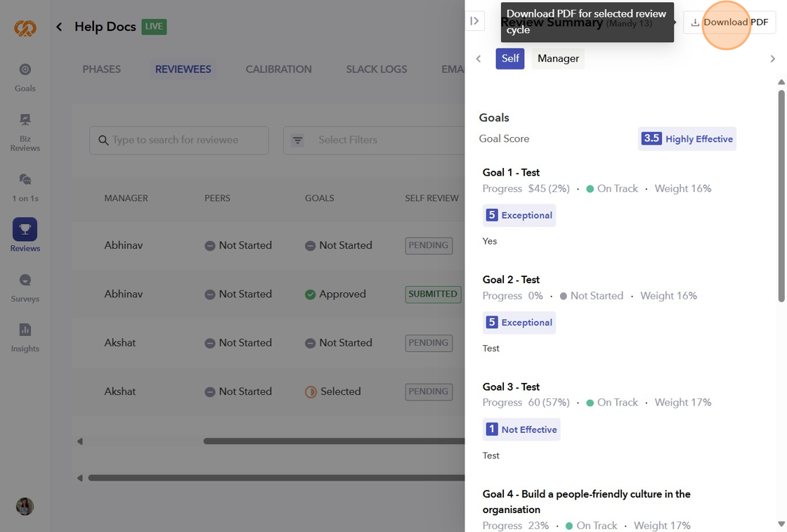Select the Manager review tab

point(558,58)
